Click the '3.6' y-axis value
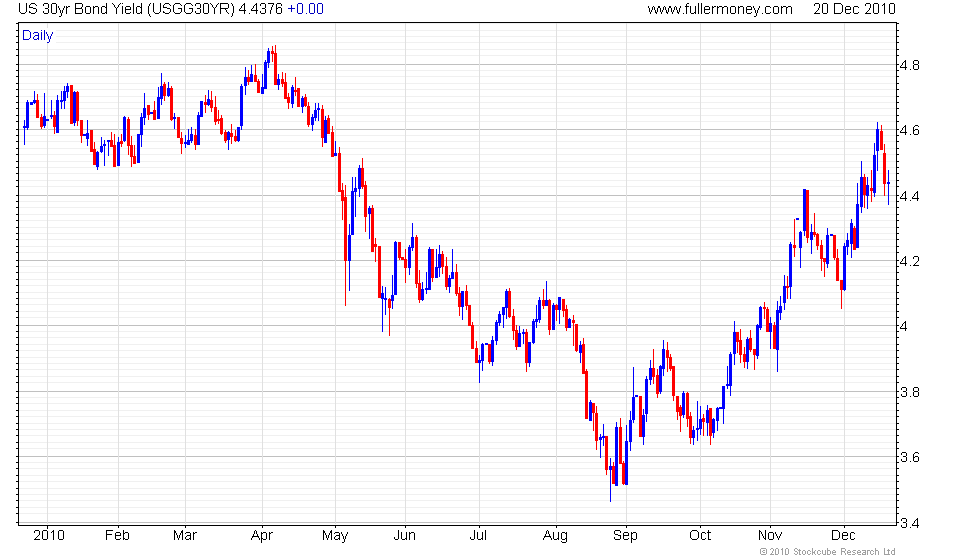 [x=909, y=457]
